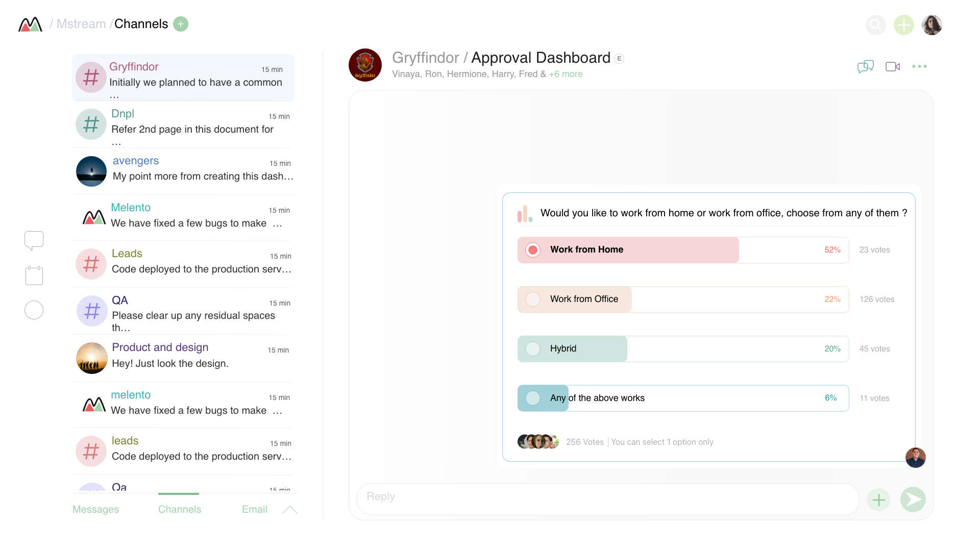Screen dimensions: 980x551
Task: Select Any of the above works radio
Action: coord(533,398)
